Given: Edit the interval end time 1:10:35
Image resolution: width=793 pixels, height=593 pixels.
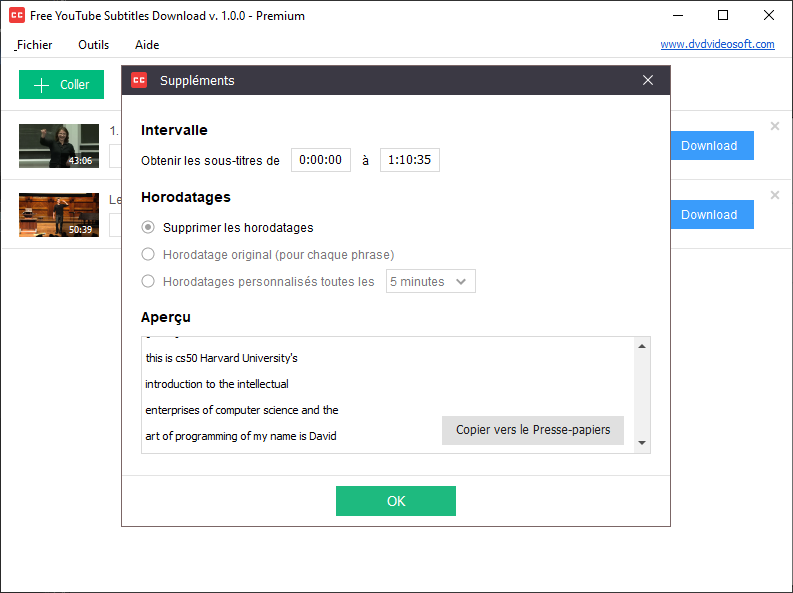Looking at the screenshot, I should click(x=410, y=160).
